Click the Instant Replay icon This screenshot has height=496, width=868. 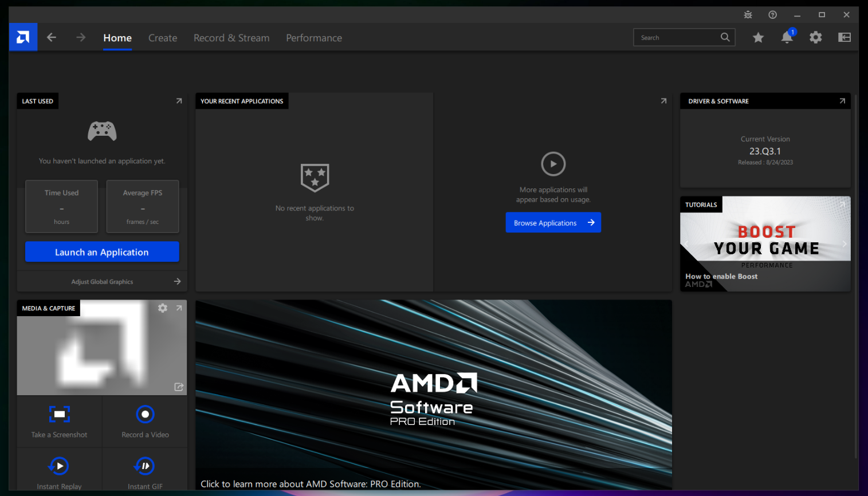(x=59, y=466)
